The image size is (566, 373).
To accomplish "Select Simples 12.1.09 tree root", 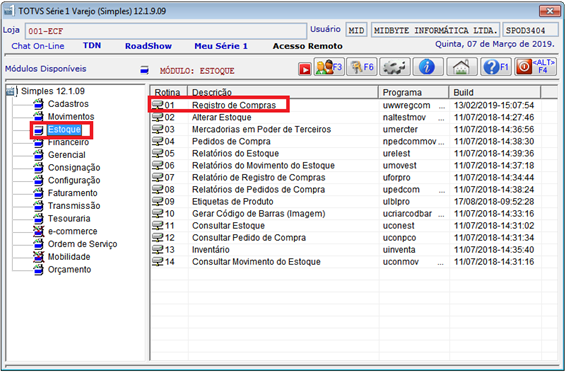I will coord(53,91).
